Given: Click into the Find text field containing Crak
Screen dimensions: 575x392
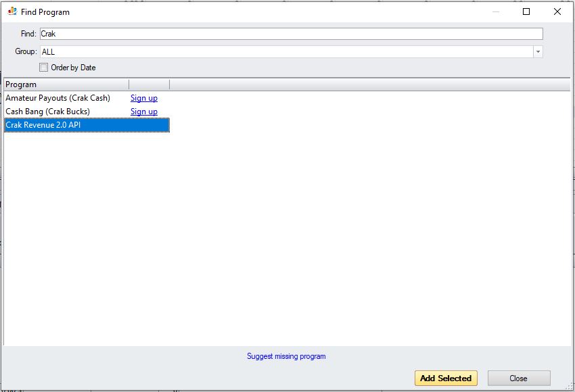Looking at the screenshot, I should pyautogui.click(x=291, y=34).
